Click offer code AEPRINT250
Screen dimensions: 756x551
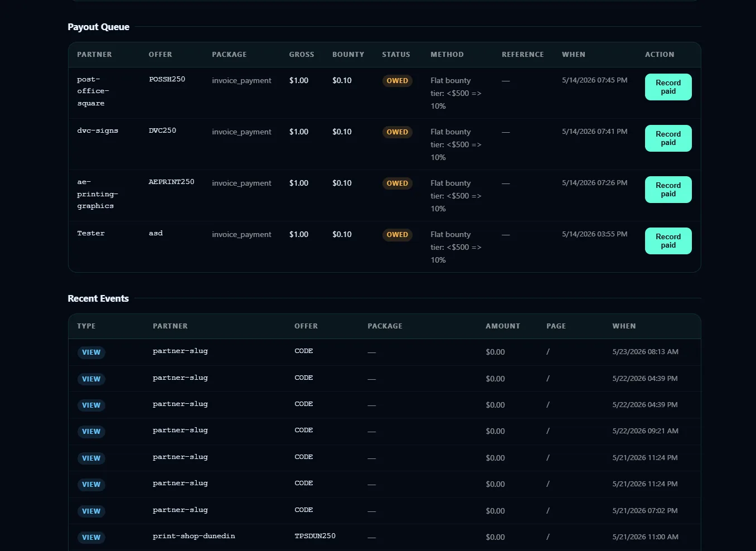pyautogui.click(x=171, y=182)
